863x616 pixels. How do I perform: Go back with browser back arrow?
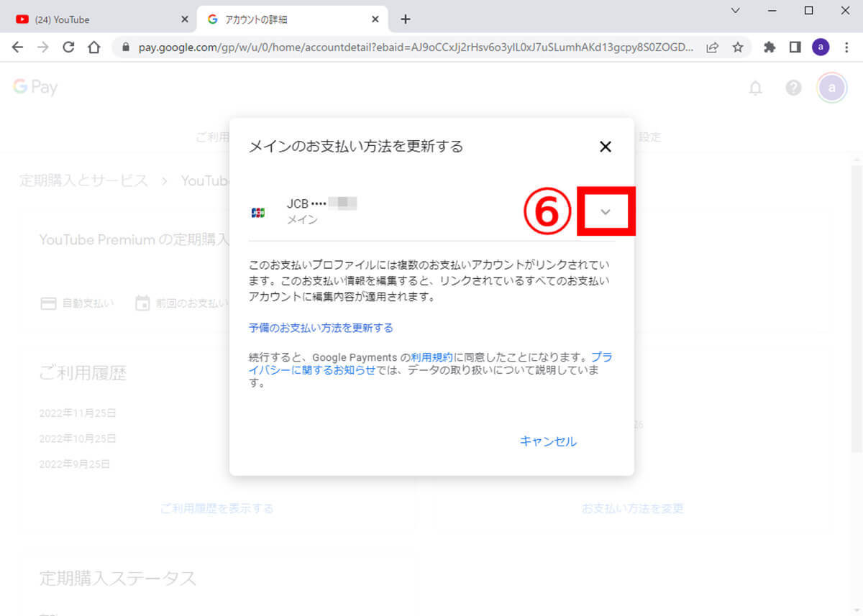pyautogui.click(x=18, y=47)
